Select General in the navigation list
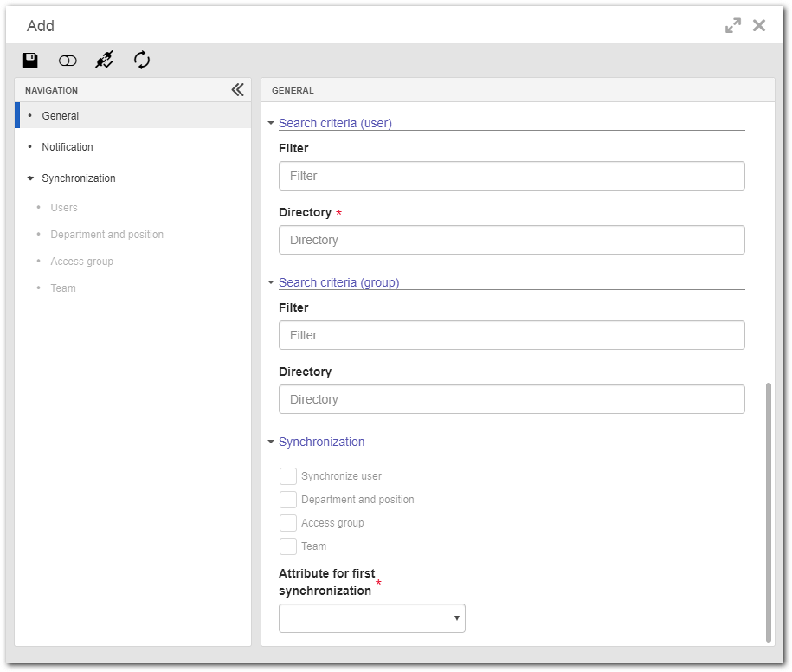 132,116
